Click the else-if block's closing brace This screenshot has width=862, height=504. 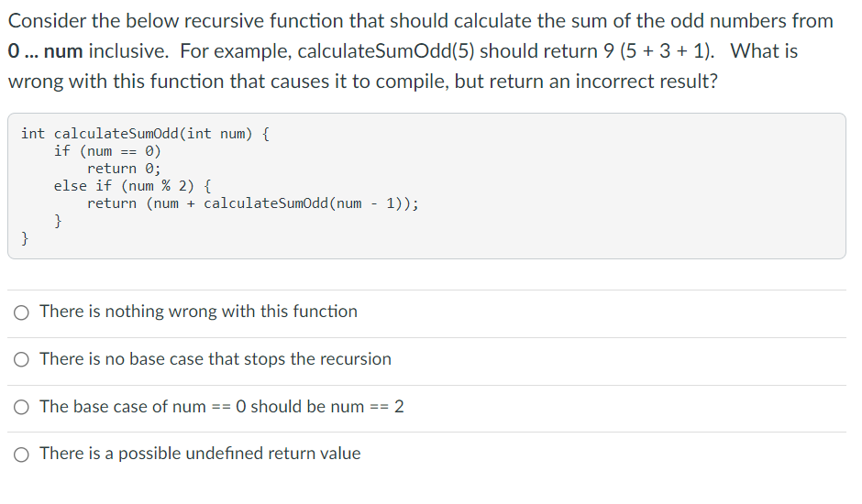point(58,221)
